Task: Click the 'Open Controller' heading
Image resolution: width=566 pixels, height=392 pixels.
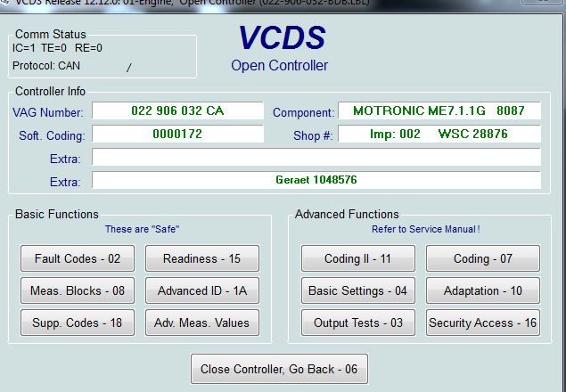Action: pos(279,65)
